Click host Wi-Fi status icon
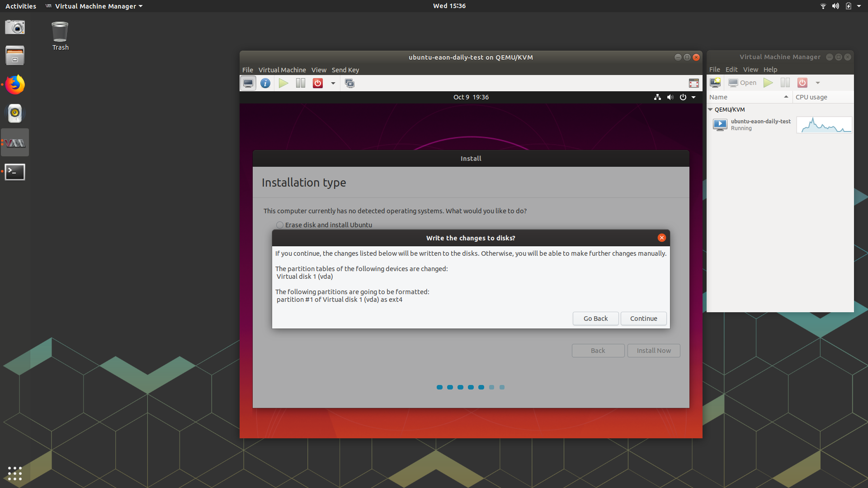This screenshot has height=488, width=868. click(823, 6)
